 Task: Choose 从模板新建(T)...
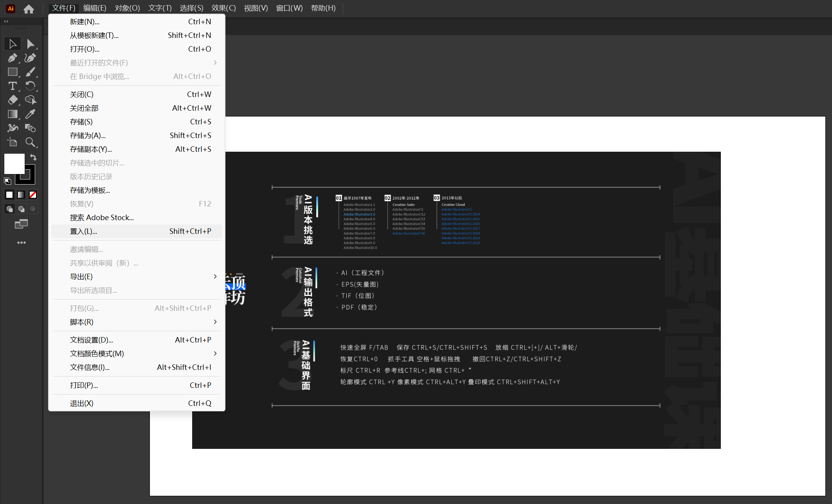(137, 36)
